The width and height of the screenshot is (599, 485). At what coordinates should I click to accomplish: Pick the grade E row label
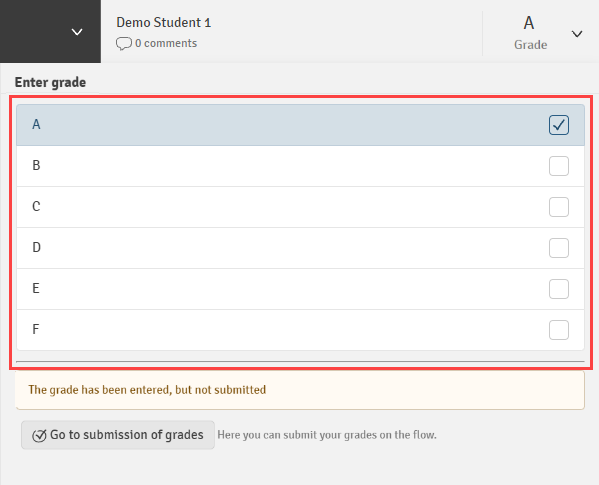click(x=36, y=288)
